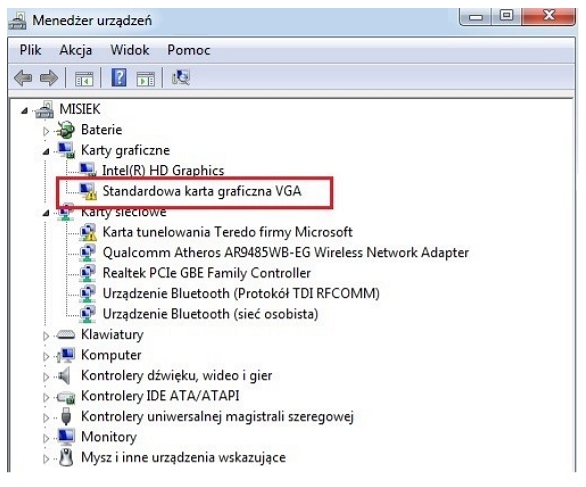Select Karta tunelowania Teredo firmy Microsoft

[227, 232]
